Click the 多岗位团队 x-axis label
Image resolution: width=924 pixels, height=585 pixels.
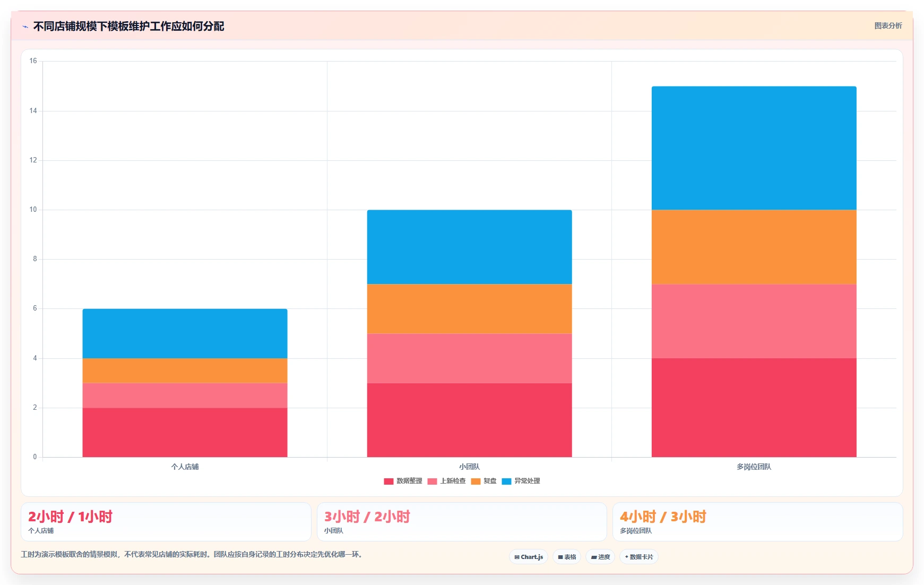point(754,467)
